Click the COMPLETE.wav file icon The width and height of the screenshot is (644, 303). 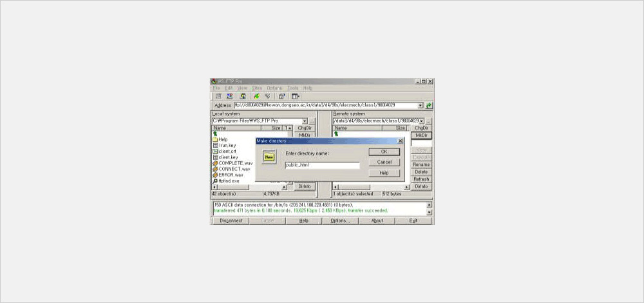coord(215,163)
